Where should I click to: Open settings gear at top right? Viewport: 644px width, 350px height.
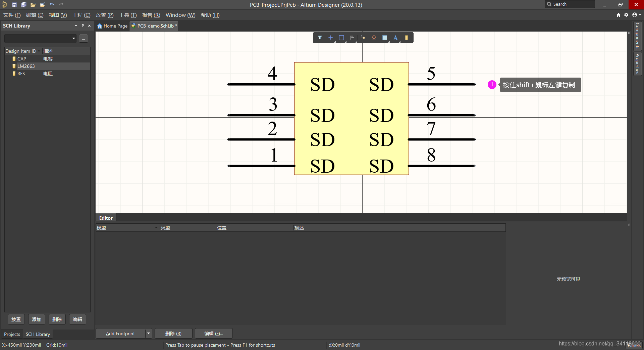pos(626,15)
